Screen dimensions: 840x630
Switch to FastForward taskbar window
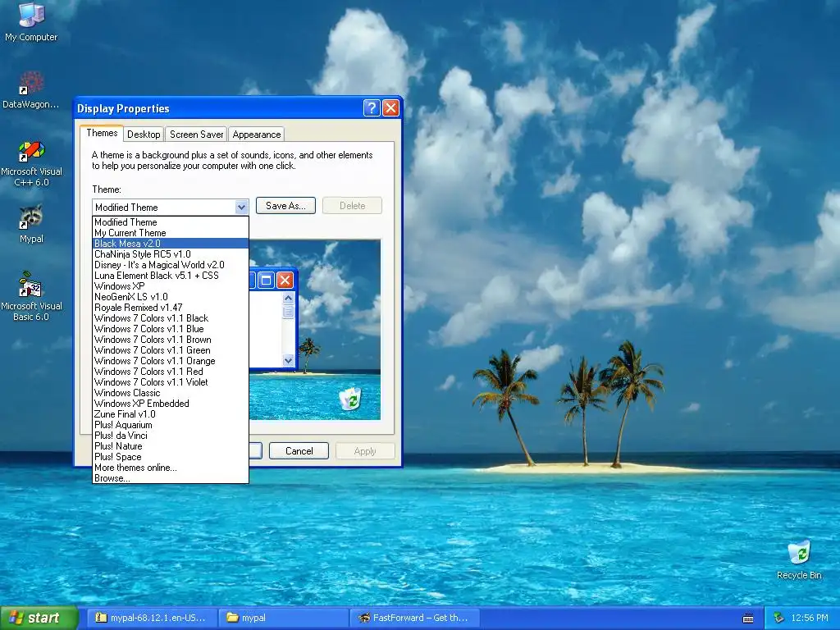414,618
